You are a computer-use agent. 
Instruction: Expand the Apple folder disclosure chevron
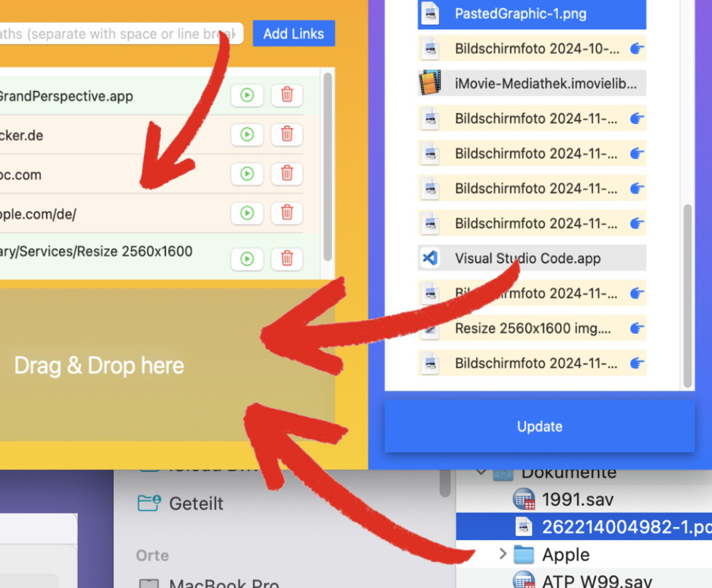[x=503, y=554]
